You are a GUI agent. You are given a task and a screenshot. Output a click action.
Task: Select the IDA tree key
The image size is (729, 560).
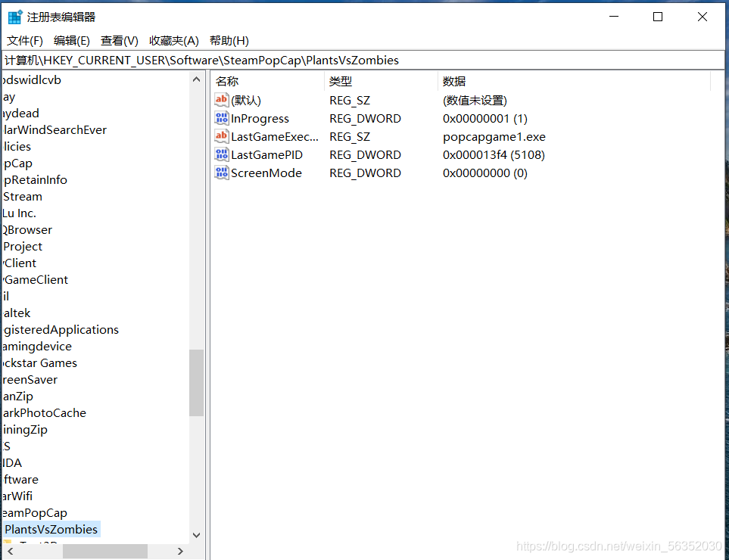(x=12, y=463)
